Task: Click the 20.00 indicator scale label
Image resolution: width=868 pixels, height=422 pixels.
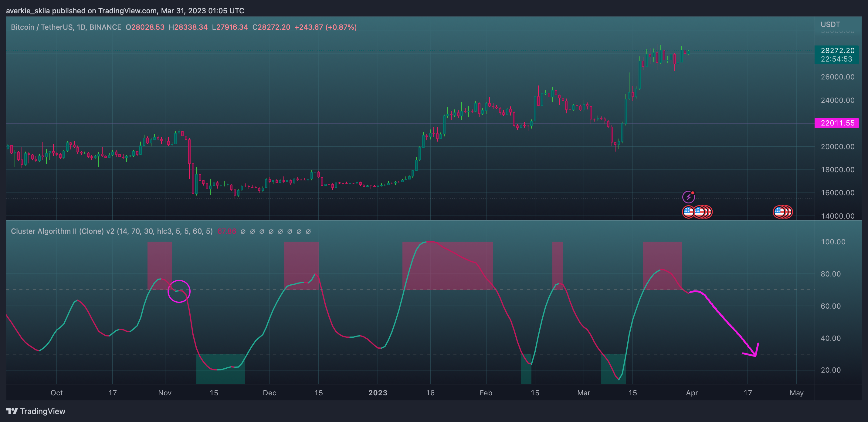Action: 831,370
